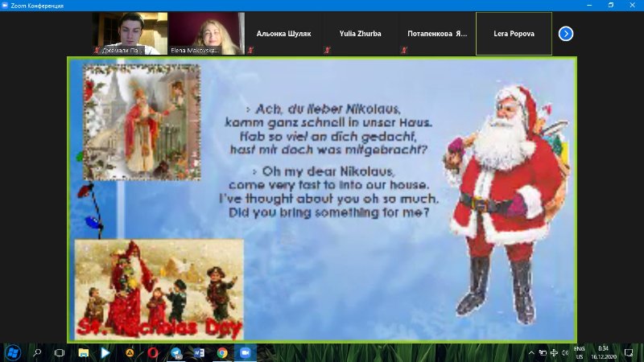Show next participants with blue arrow button

566,34
